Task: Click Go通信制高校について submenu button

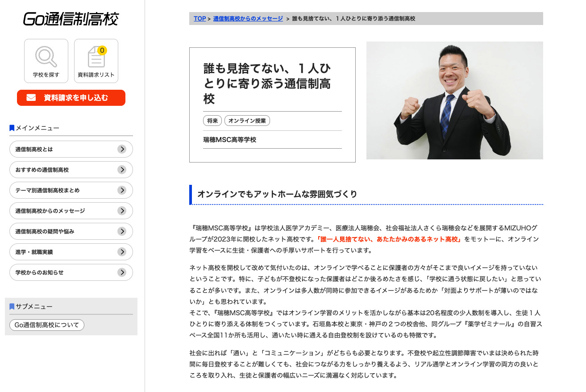Action: pos(47,325)
